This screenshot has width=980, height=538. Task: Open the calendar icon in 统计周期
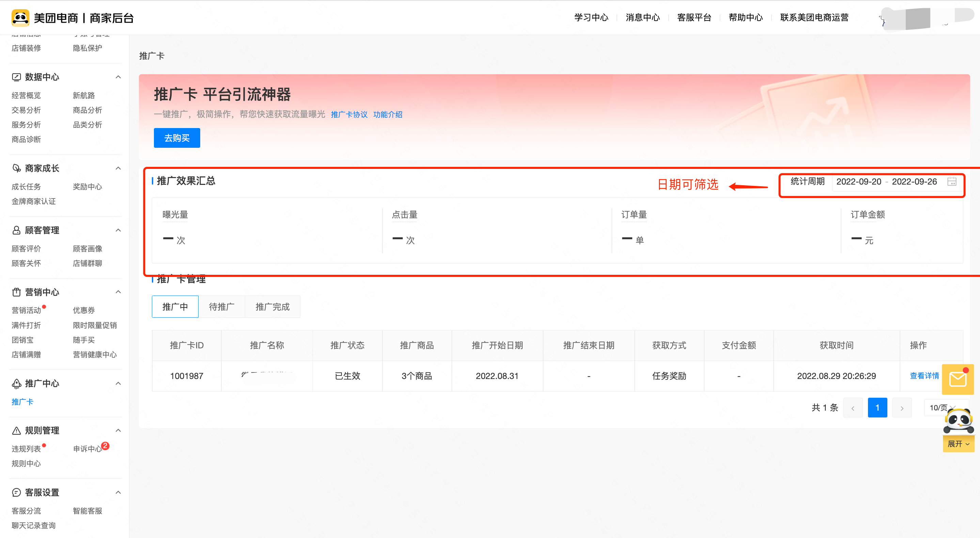click(x=951, y=181)
